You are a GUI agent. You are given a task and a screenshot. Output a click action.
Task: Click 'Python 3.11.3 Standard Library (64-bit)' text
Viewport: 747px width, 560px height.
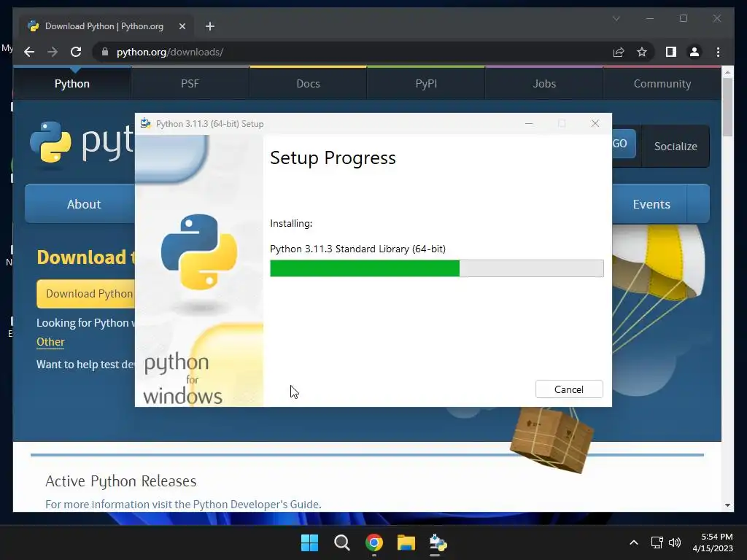(357, 249)
